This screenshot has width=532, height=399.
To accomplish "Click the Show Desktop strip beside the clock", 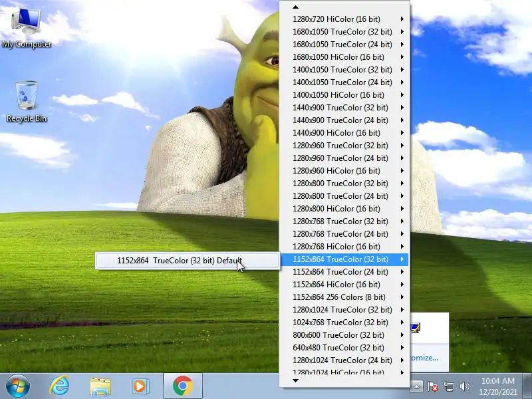I will (527, 386).
